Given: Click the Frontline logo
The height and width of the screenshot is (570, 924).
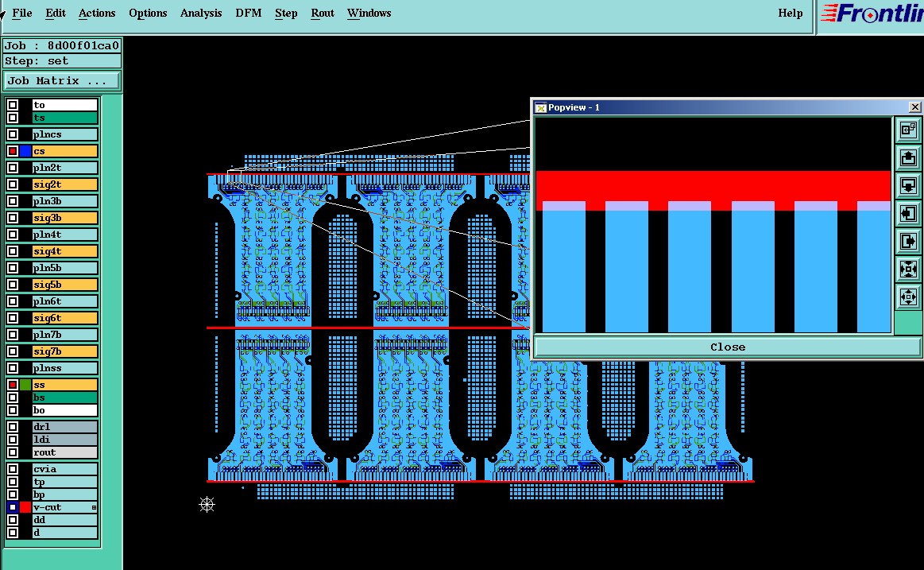Looking at the screenshot, I should click(x=872, y=14).
